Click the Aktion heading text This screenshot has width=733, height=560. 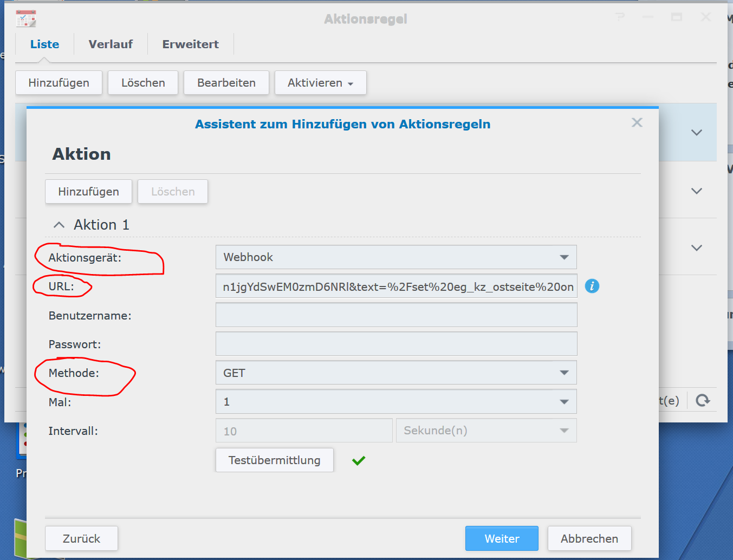click(82, 154)
